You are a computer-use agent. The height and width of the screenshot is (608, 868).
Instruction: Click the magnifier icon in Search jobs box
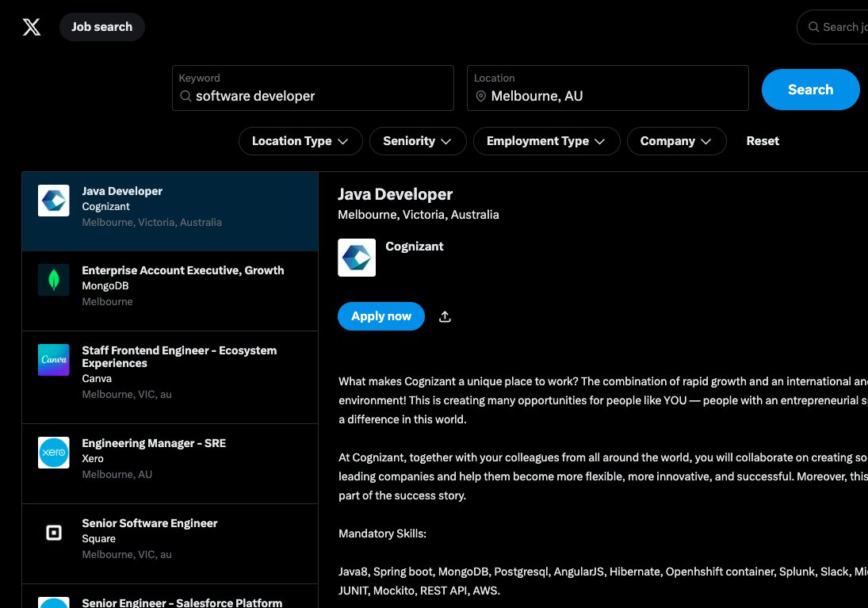click(x=813, y=27)
